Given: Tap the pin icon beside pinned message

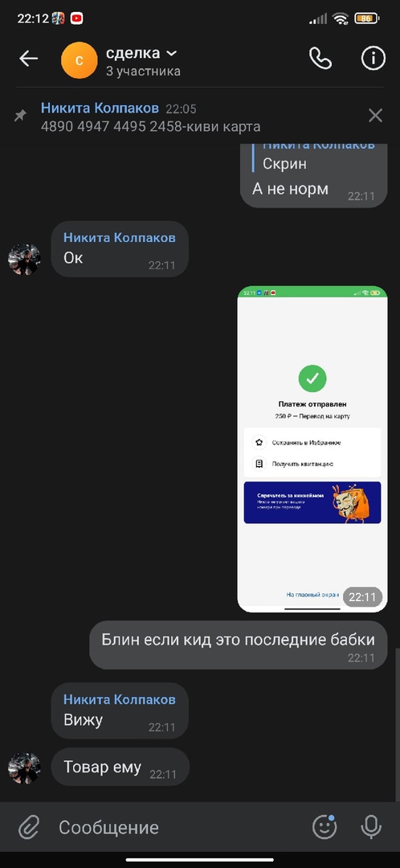Looking at the screenshot, I should point(20,116).
